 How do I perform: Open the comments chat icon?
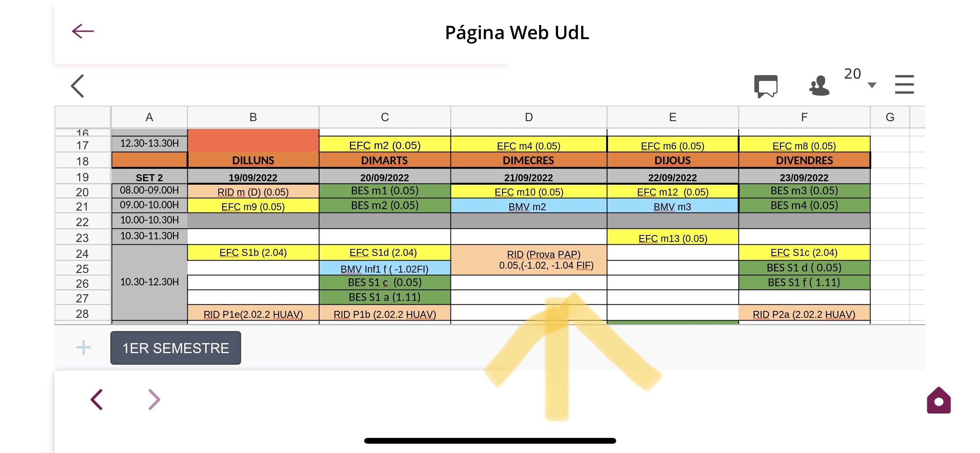(x=766, y=86)
